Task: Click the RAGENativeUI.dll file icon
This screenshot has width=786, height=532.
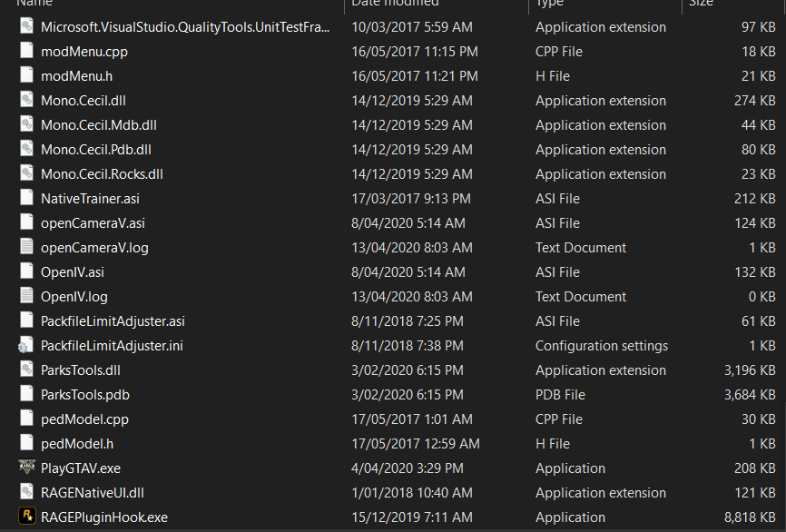Action: (x=26, y=493)
